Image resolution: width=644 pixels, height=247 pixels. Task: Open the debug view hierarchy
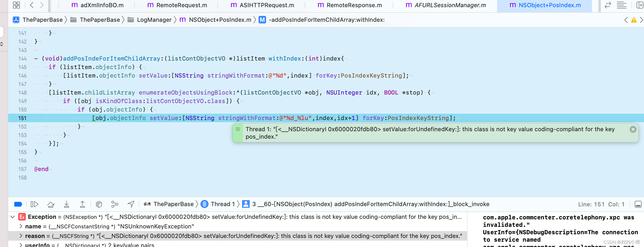click(99, 204)
